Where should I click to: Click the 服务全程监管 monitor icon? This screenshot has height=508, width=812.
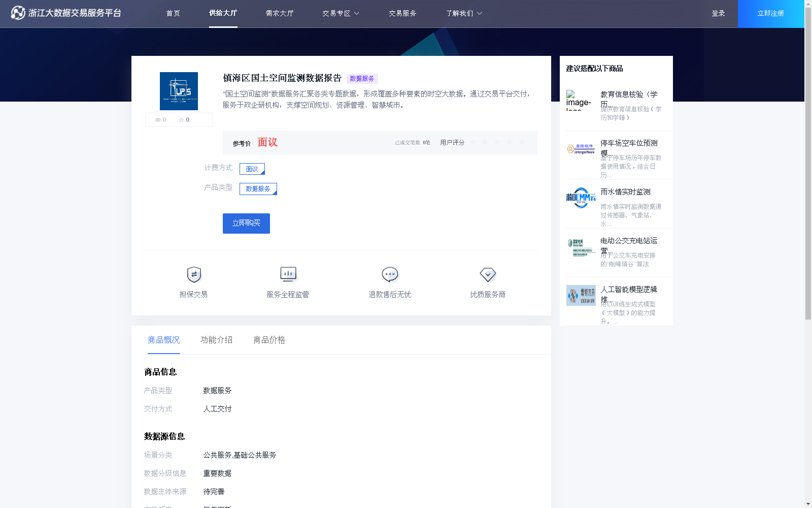288,274
